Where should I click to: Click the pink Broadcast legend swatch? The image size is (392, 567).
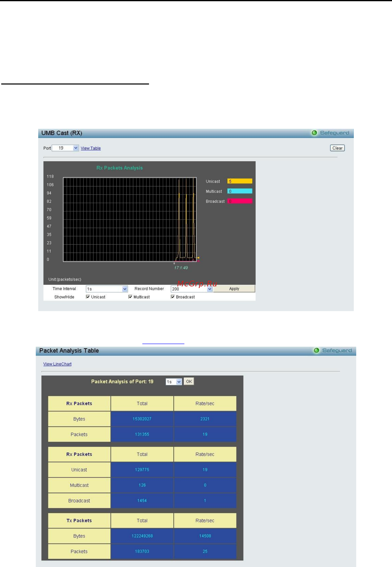[x=240, y=201]
